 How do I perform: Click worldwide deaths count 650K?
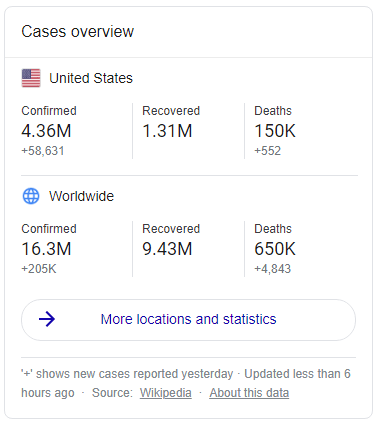point(275,249)
